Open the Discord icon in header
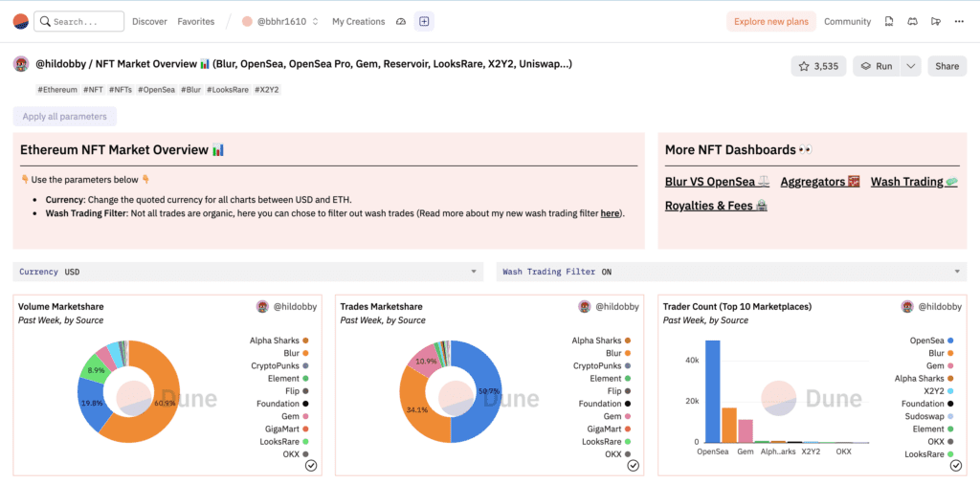The image size is (980, 484). [912, 21]
